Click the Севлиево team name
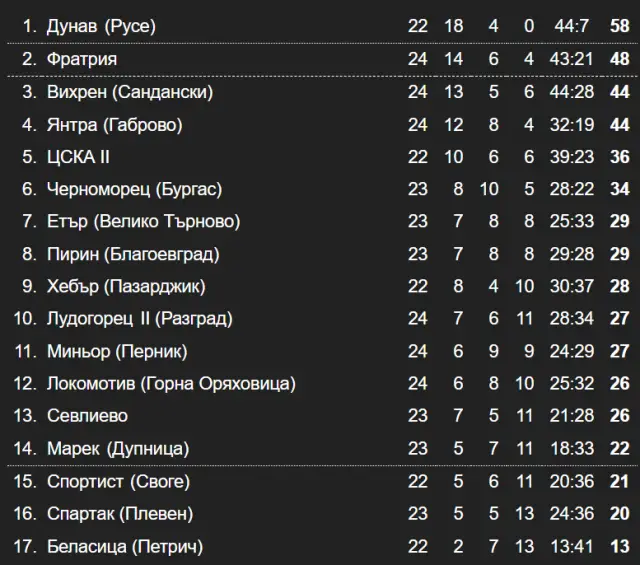 click(x=87, y=416)
